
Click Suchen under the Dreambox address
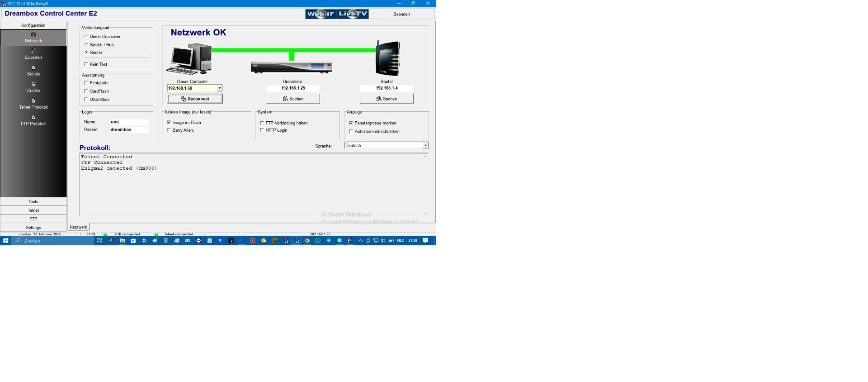(x=293, y=99)
